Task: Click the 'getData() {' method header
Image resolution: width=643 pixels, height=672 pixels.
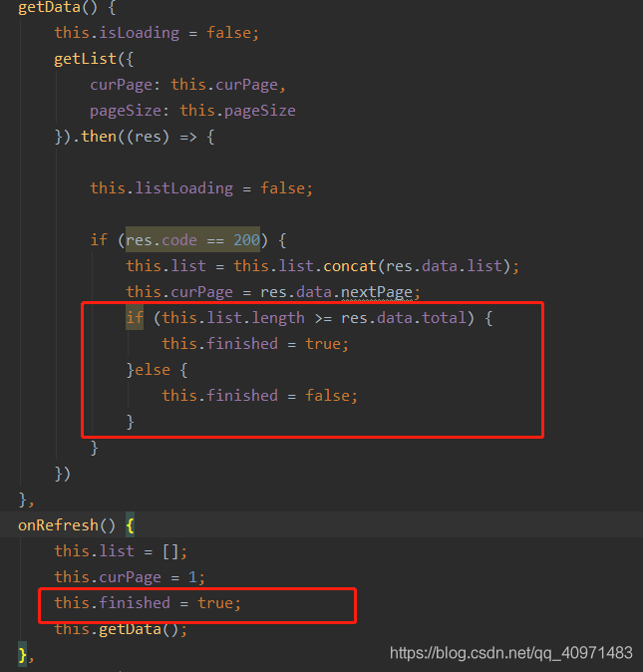Action: (67, 7)
